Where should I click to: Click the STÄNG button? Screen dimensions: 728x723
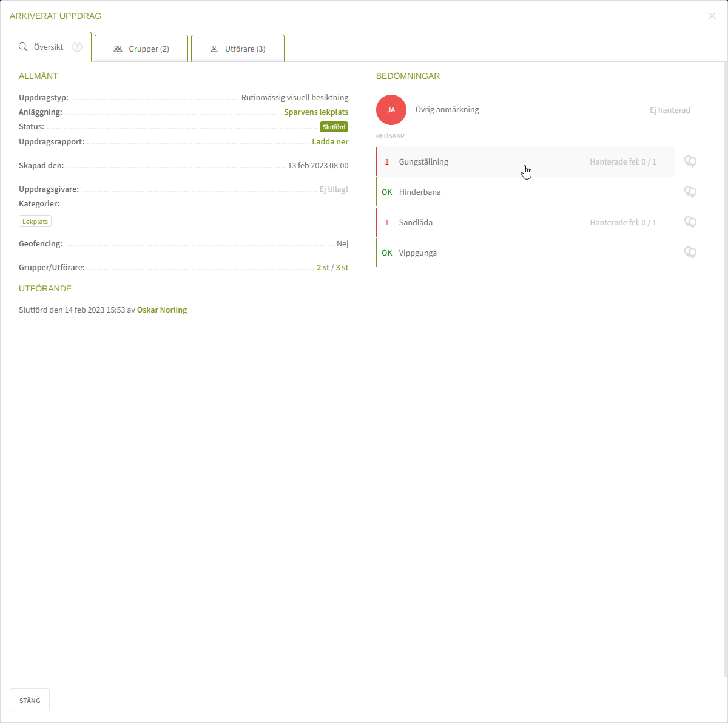point(30,700)
